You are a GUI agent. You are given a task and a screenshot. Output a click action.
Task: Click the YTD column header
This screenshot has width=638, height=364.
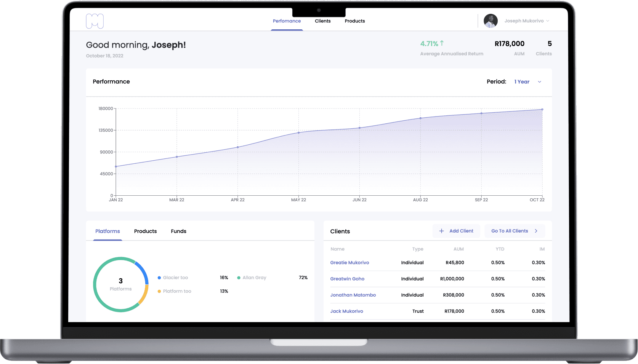click(x=500, y=249)
